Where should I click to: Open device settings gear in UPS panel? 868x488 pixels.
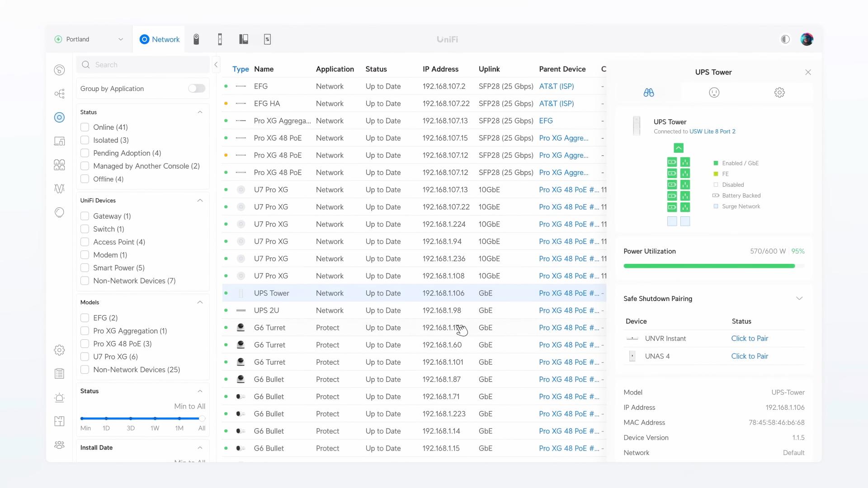[x=779, y=93]
